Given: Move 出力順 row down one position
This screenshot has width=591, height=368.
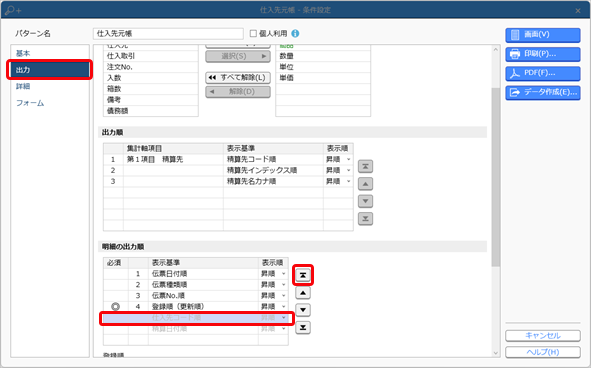Looking at the screenshot, I should (365, 201).
